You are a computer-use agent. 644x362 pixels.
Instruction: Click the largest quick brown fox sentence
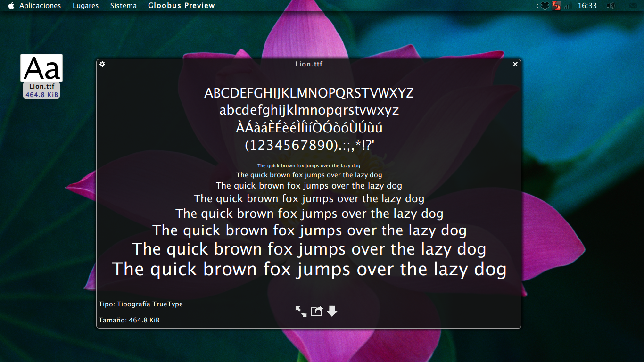(x=309, y=270)
